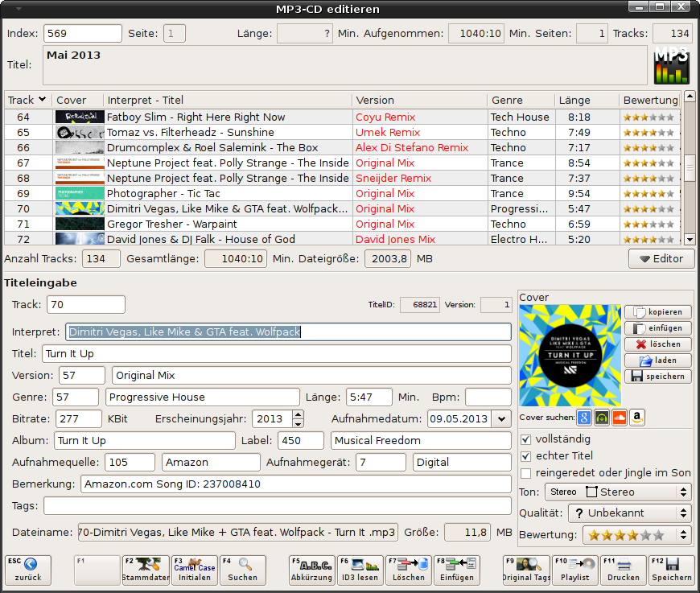Click F11 Drucken print button
This screenshot has height=593, width=700.
point(624,570)
